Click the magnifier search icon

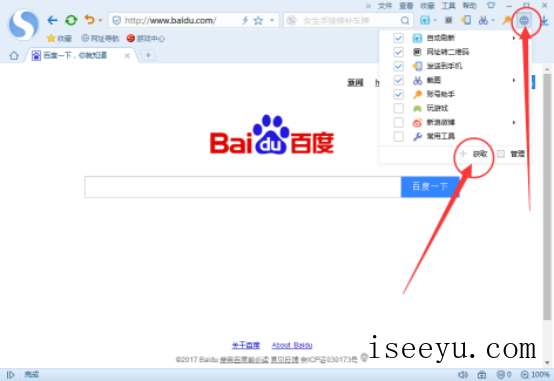[x=405, y=20]
